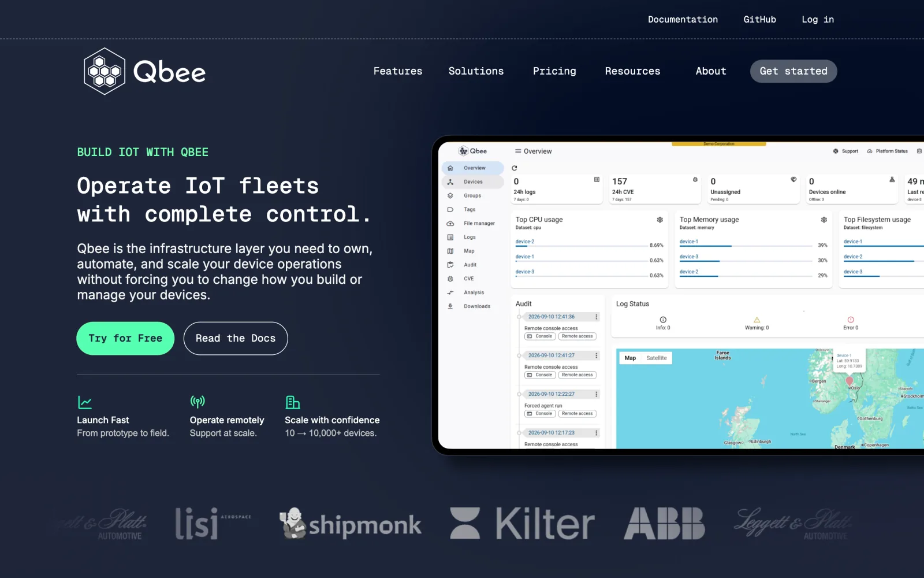Open the Overview home icon in the dashboard sidebar
924x578 pixels.
450,168
